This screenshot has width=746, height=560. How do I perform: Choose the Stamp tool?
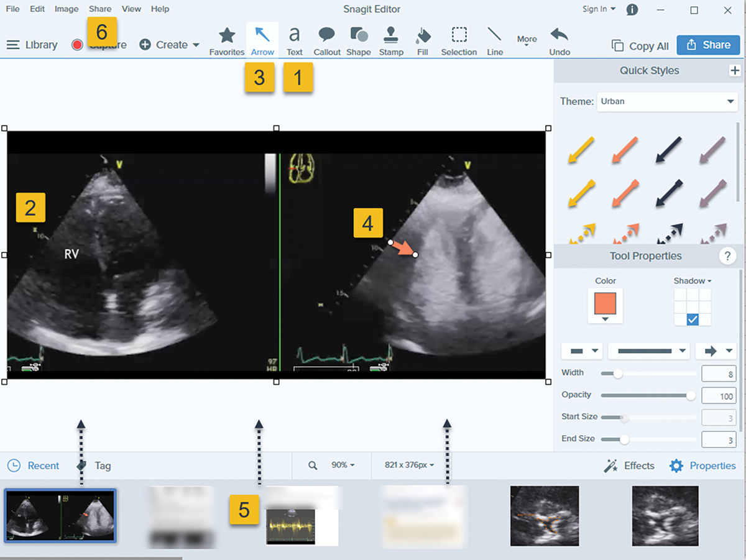(x=391, y=41)
